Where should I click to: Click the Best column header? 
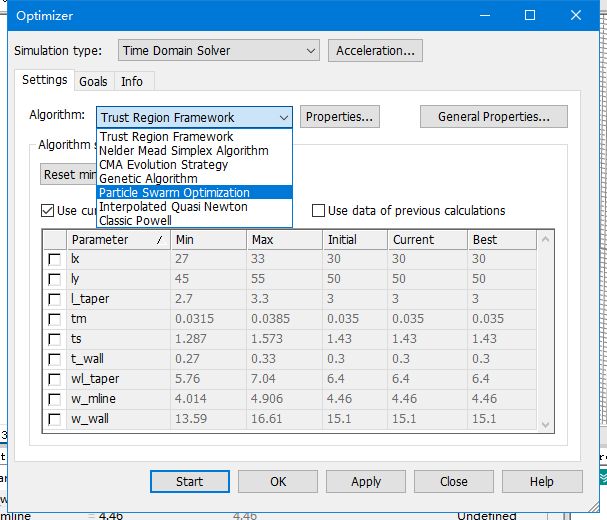pyautogui.click(x=502, y=240)
